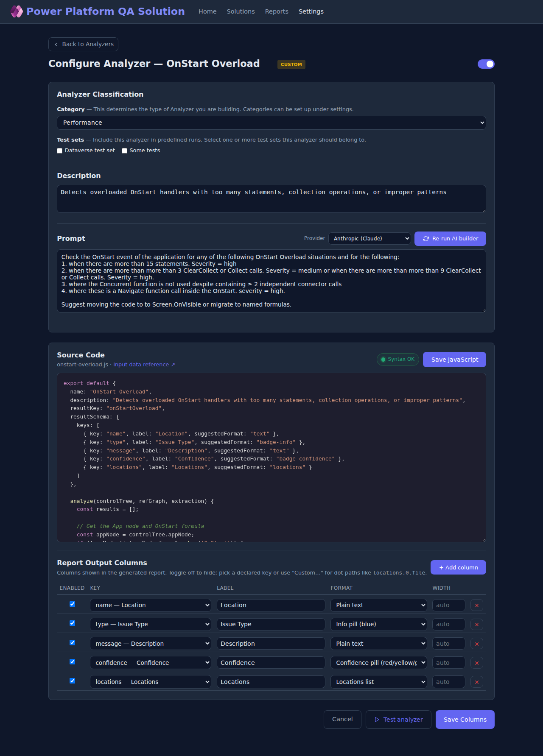Open the Solutions nav item

tap(241, 11)
